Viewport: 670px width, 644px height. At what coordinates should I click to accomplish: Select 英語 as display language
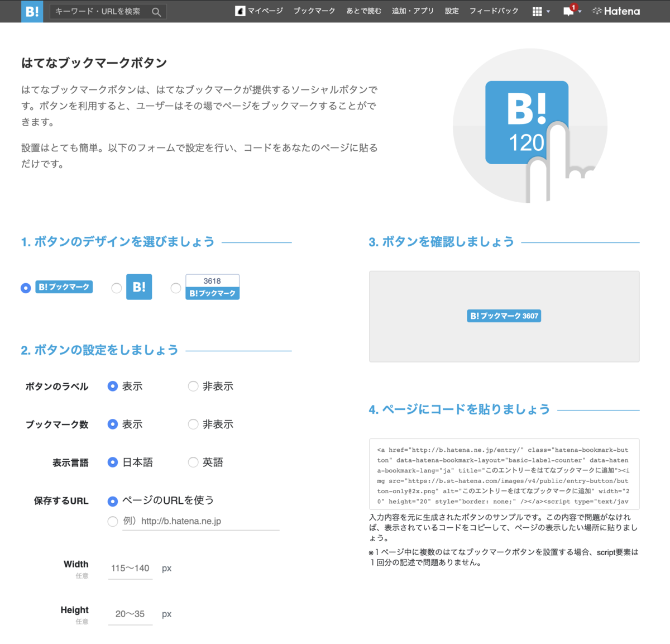193,462
